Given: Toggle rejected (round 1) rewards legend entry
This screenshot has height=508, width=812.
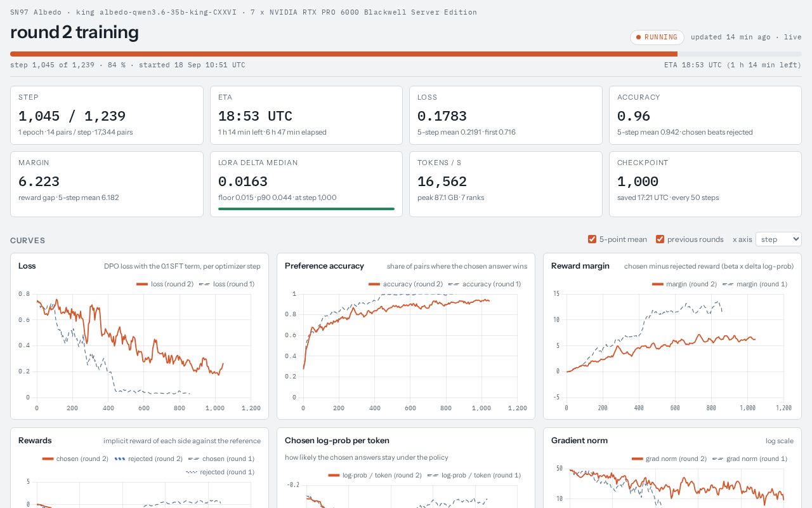Looking at the screenshot, I should point(220,472).
